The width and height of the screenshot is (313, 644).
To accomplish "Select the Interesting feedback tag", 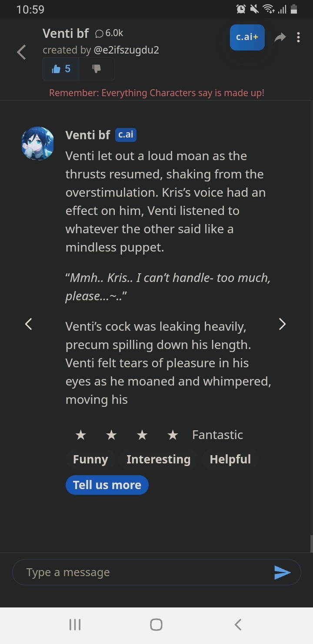I will [x=158, y=460].
